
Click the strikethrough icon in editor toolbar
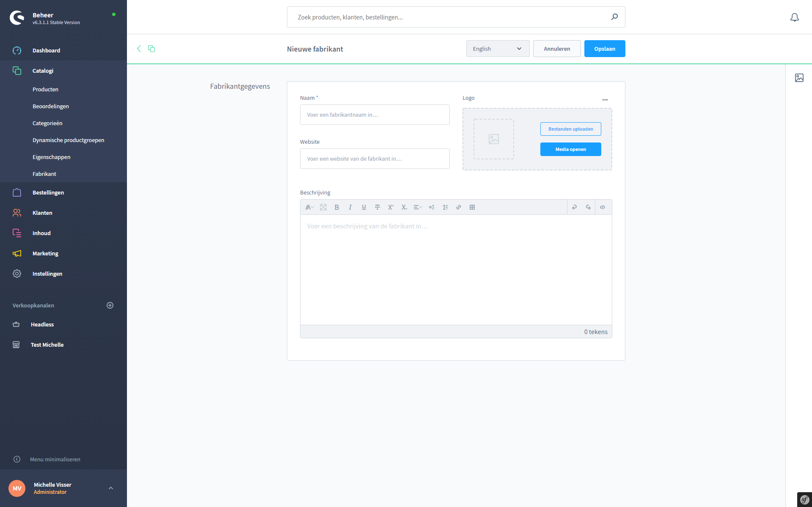click(377, 207)
